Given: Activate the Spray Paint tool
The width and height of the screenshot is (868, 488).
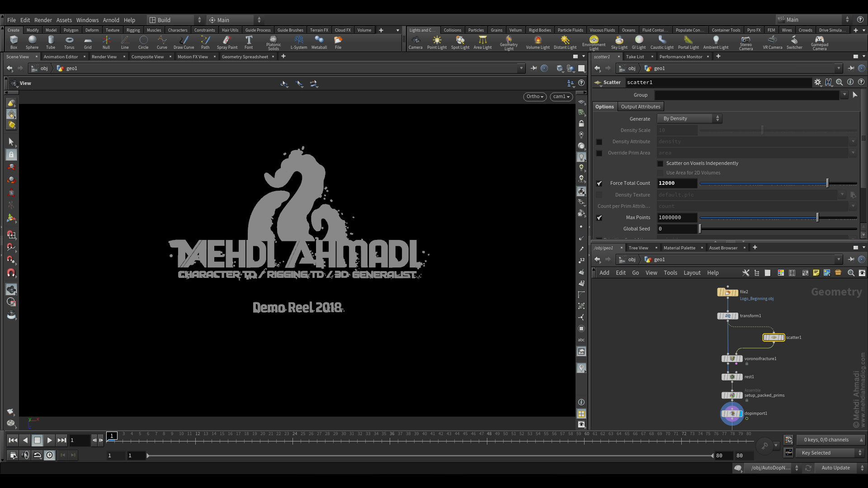Looking at the screenshot, I should (x=227, y=42).
